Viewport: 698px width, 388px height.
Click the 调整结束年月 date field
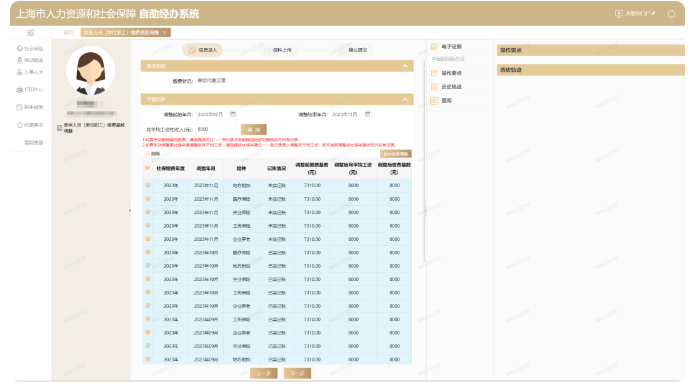tap(351, 114)
